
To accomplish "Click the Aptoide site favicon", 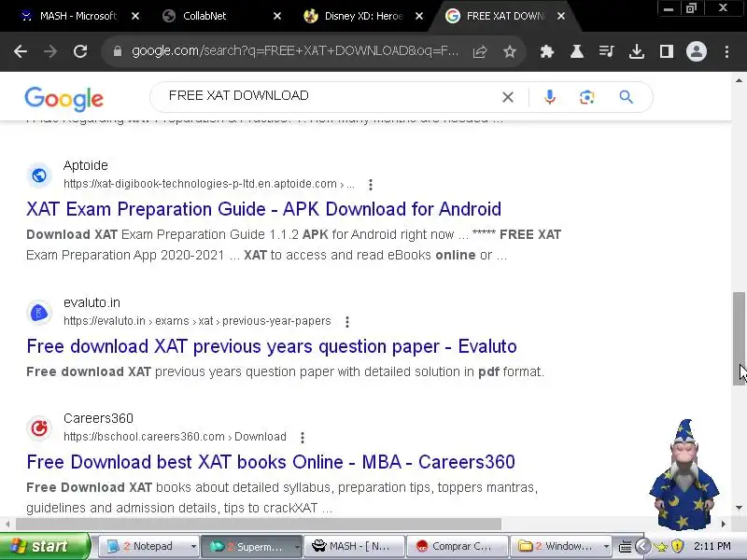I will pos(39,175).
